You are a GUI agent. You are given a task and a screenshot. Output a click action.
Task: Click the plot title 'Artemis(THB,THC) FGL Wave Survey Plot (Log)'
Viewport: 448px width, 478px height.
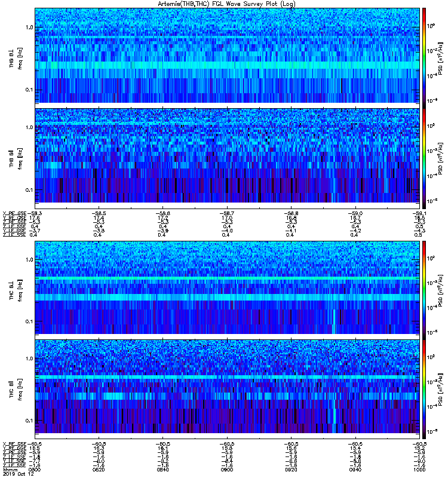(227, 4)
